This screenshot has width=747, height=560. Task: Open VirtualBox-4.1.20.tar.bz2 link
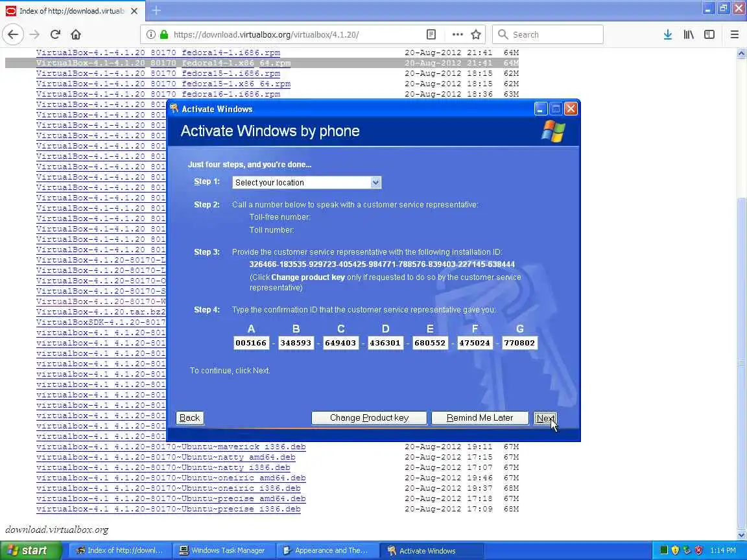coord(101,312)
